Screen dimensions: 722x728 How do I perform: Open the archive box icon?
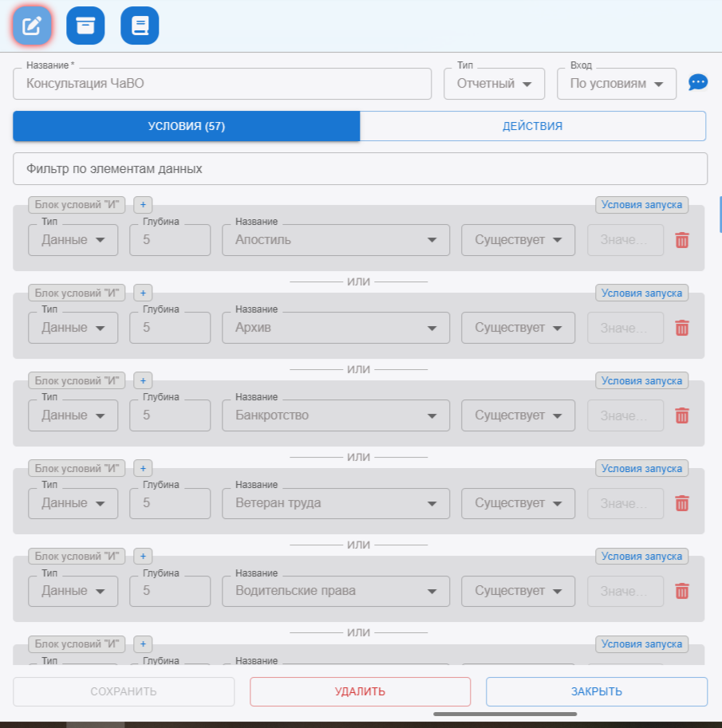(x=85, y=26)
